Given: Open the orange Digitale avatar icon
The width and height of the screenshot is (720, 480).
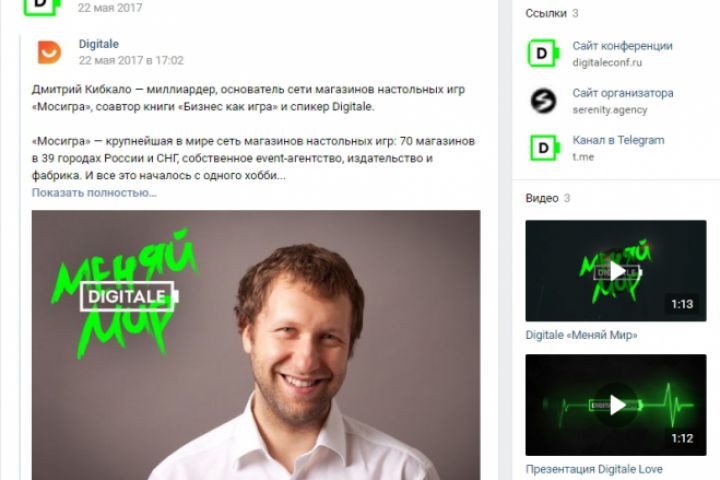Looking at the screenshot, I should click(49, 52).
